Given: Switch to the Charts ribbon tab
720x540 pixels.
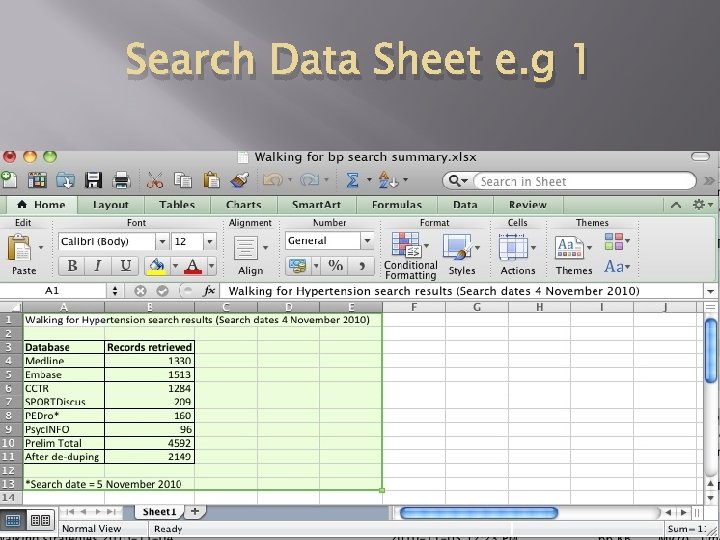Looking at the screenshot, I should pos(244,205).
